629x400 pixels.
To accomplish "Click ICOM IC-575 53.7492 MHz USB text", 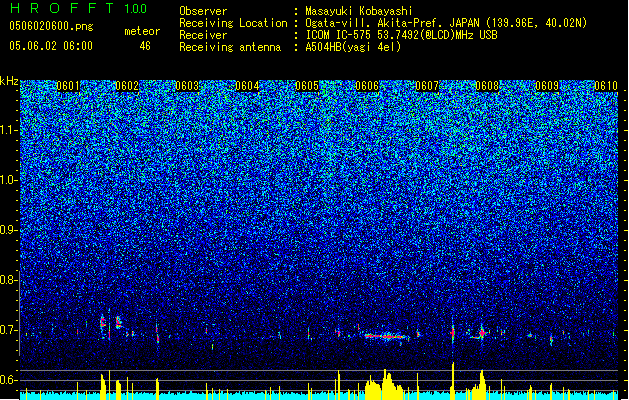I will 401,35.
